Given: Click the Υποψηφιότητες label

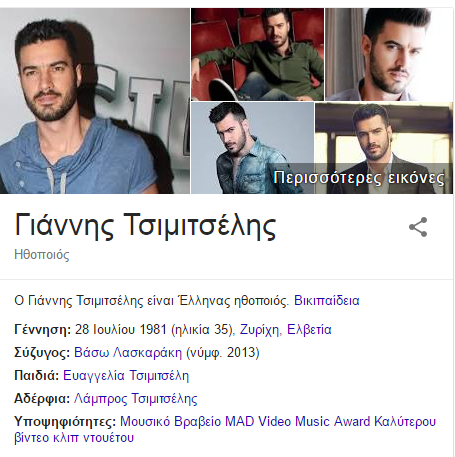Looking at the screenshot, I should point(65,422).
